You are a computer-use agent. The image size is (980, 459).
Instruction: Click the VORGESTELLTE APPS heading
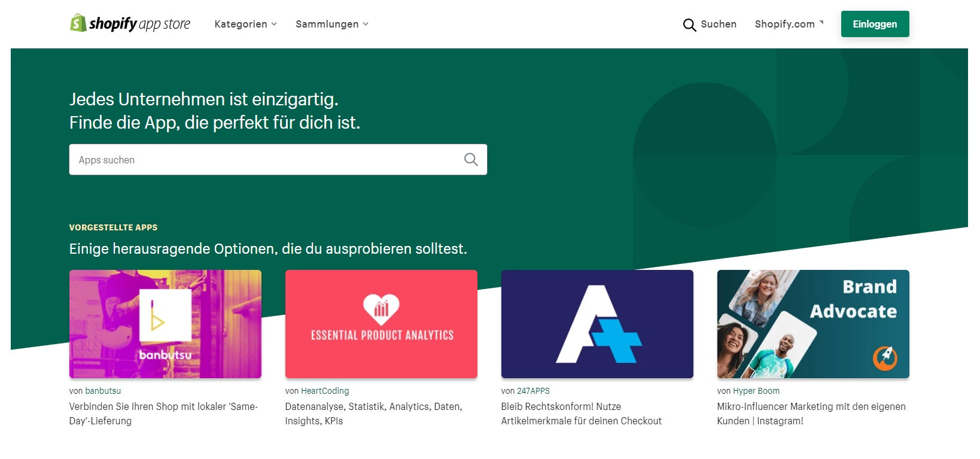point(114,227)
